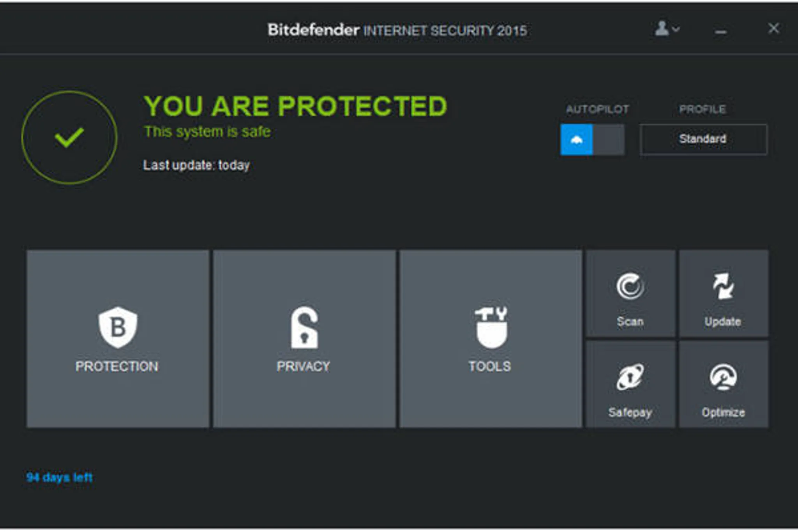Open the user account dropdown menu
Screen dimensions: 798x532
pyautogui.click(x=667, y=29)
